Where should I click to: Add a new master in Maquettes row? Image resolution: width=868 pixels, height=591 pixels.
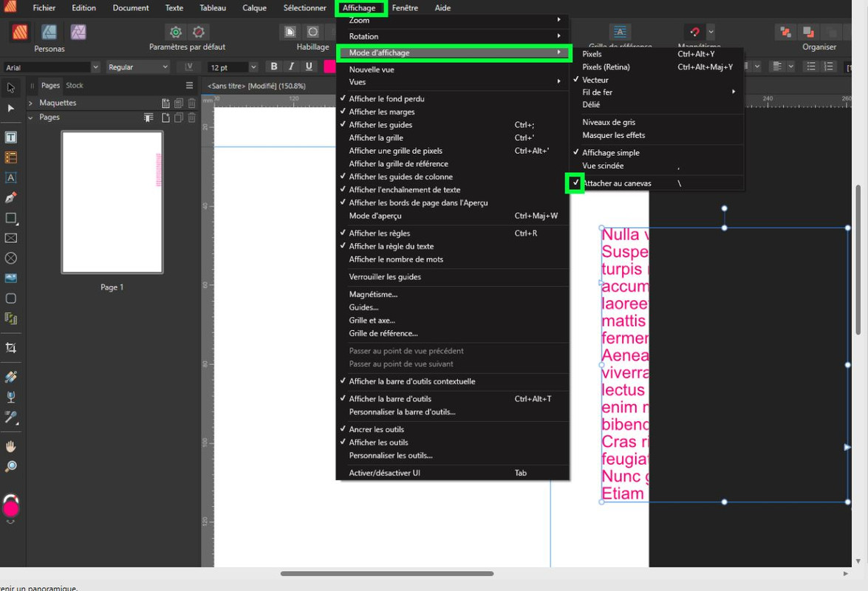coord(165,103)
